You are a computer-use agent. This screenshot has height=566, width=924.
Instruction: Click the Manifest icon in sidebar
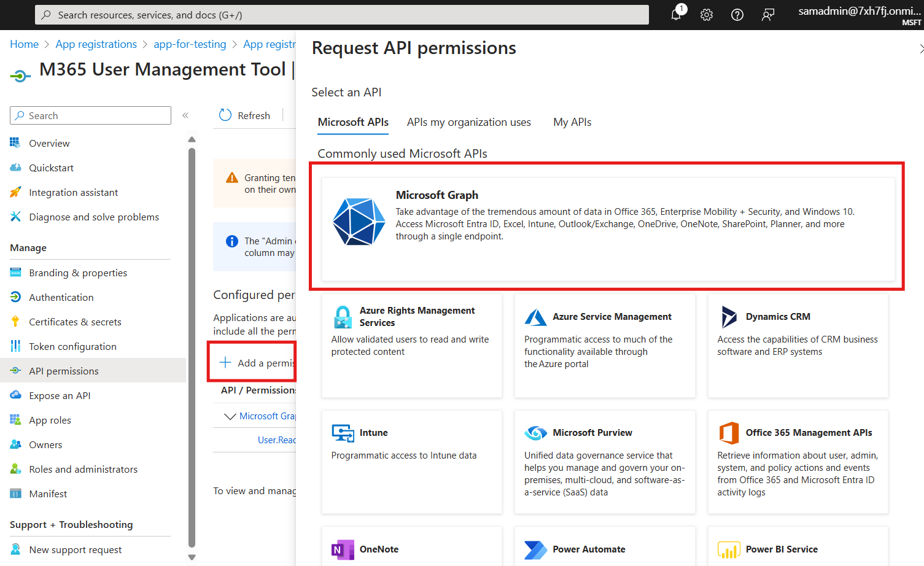[15, 493]
